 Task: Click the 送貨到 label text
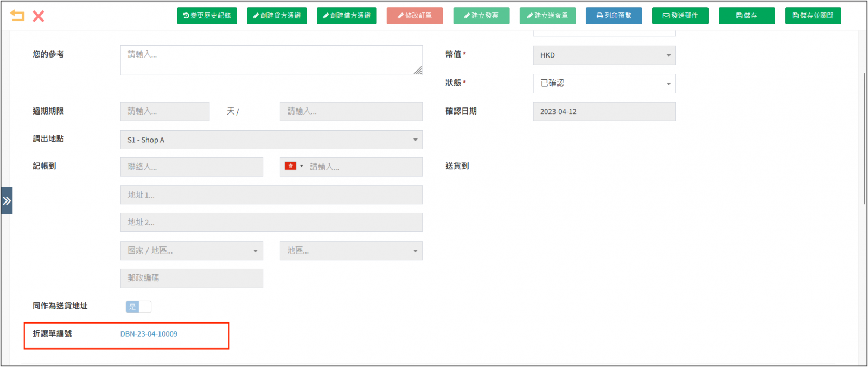coord(457,166)
